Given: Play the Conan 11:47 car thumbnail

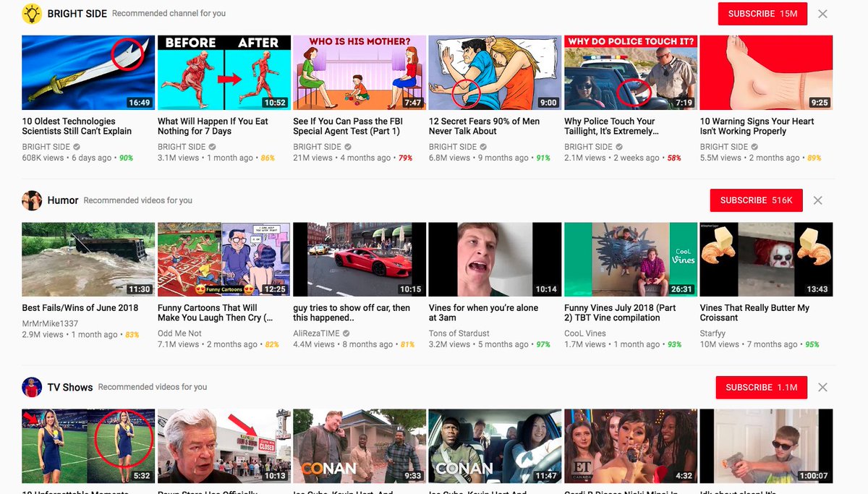Looking at the screenshot, I should [x=495, y=446].
